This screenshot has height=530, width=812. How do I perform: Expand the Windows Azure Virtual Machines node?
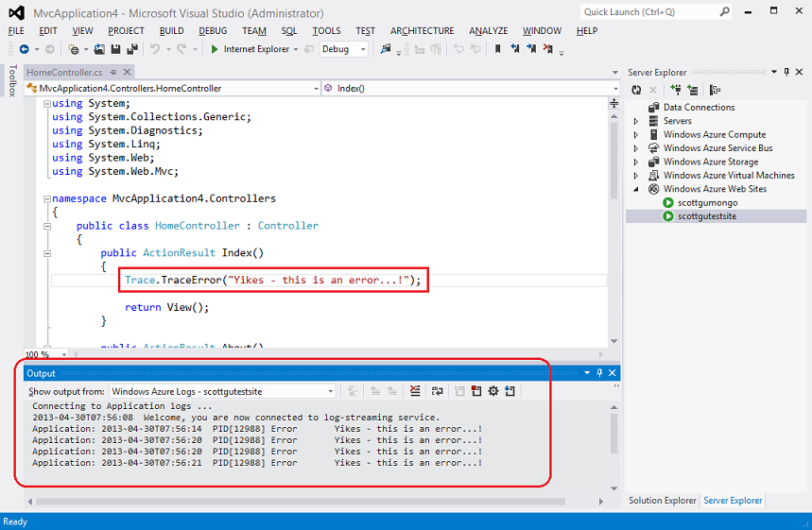pos(636,176)
